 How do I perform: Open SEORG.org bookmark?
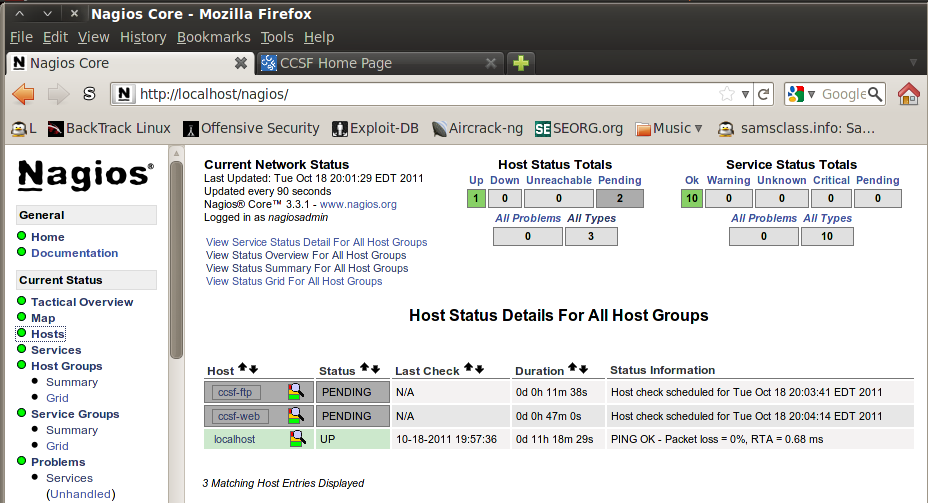point(579,128)
